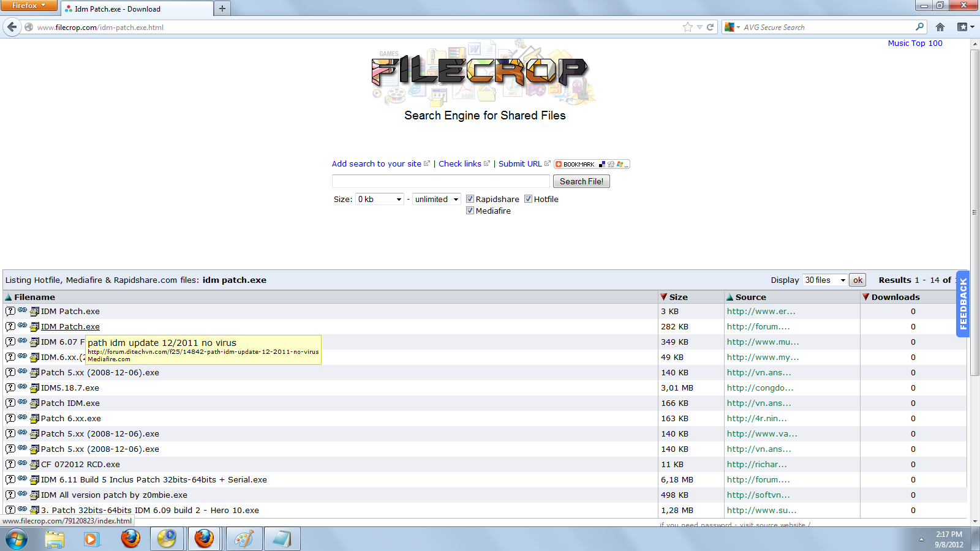Screen dimensions: 980x551
Task: Open the Feedback side tab
Action: point(963,304)
